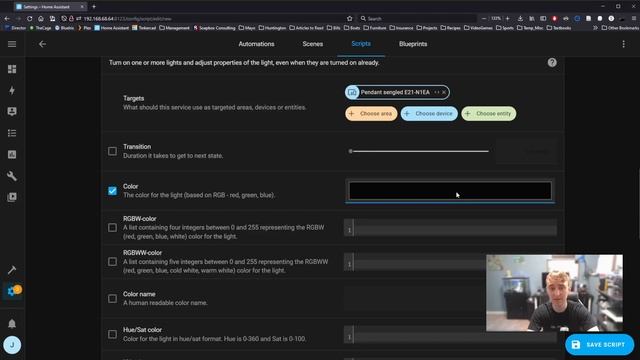
Task: Click the RGBW-color list input field
Action: 450,227
